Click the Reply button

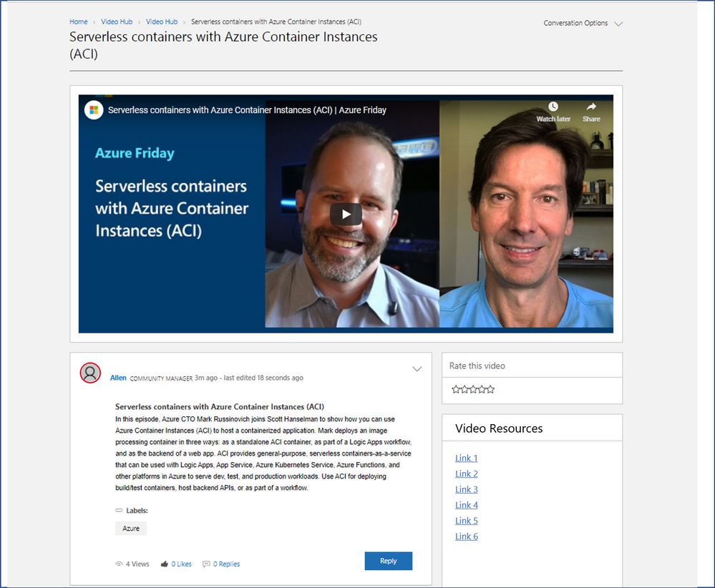pyautogui.click(x=389, y=561)
